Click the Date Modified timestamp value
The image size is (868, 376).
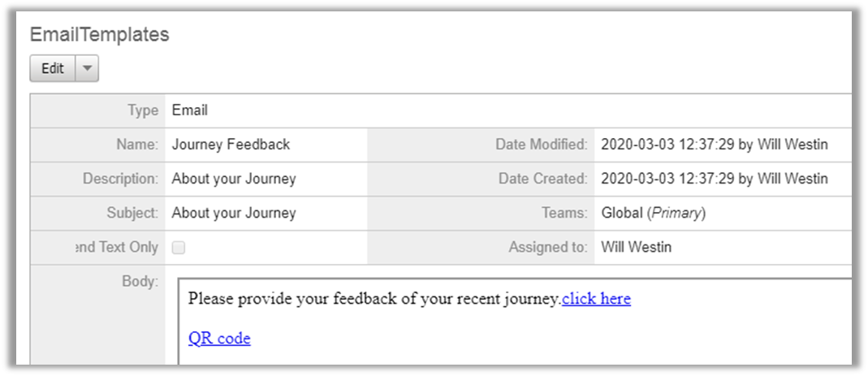714,145
